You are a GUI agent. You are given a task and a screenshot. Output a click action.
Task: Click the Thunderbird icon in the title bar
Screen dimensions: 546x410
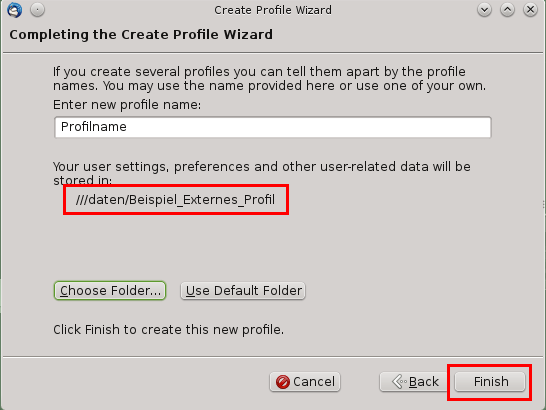15,10
